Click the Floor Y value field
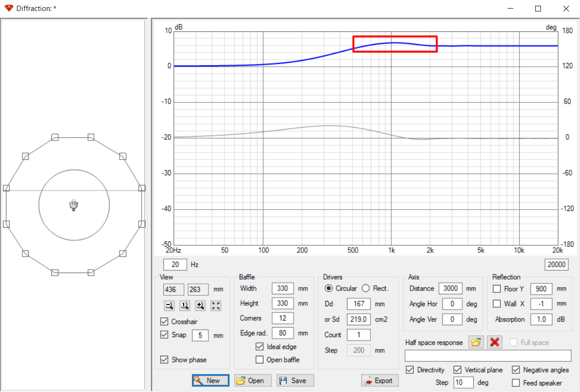The image size is (580, 392). point(541,289)
